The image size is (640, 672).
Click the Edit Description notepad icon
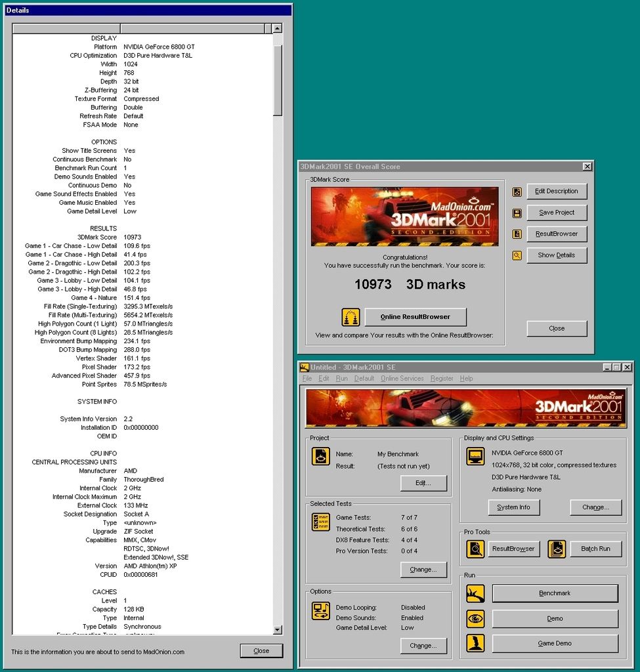click(x=517, y=192)
